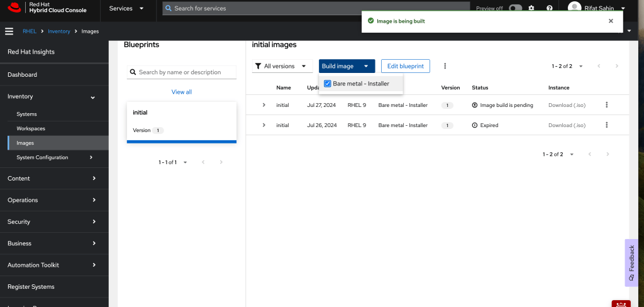
Task: Click the Inventory breadcrumb link
Action: pyautogui.click(x=59, y=31)
